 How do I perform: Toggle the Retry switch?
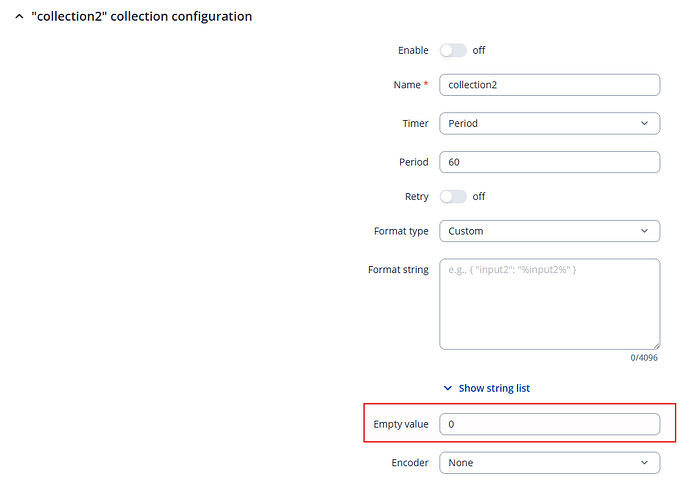[x=453, y=196]
